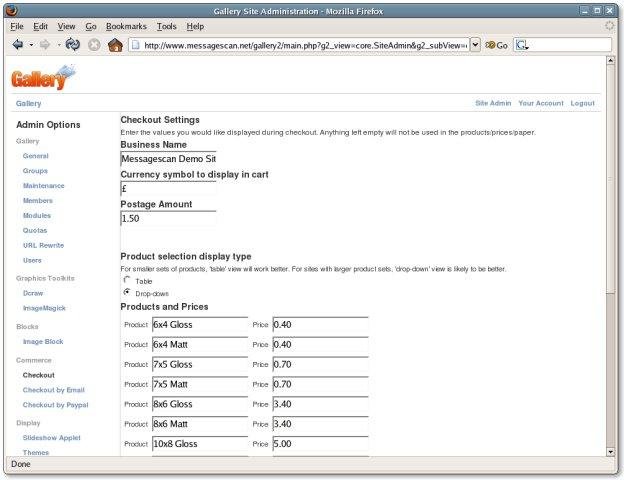Click the 7x5 Matt price field
Viewport: 624px width, 480px height.
pyautogui.click(x=320, y=384)
